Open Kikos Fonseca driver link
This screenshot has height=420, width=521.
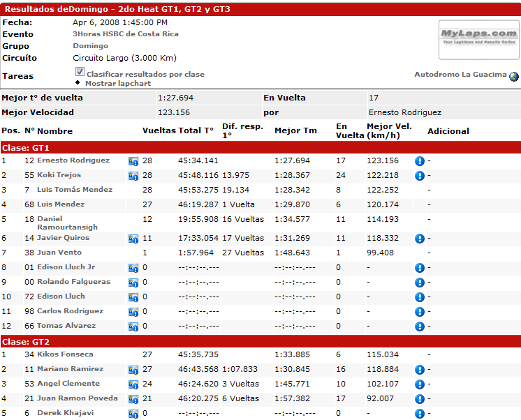65,354
